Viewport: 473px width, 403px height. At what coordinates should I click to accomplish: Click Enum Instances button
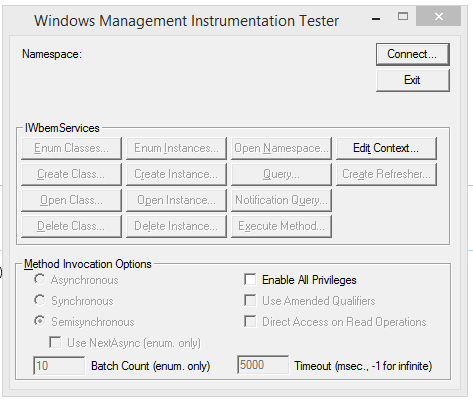176,148
